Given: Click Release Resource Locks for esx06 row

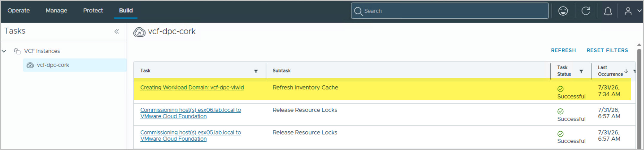Looking at the screenshot, I should tap(305, 110).
